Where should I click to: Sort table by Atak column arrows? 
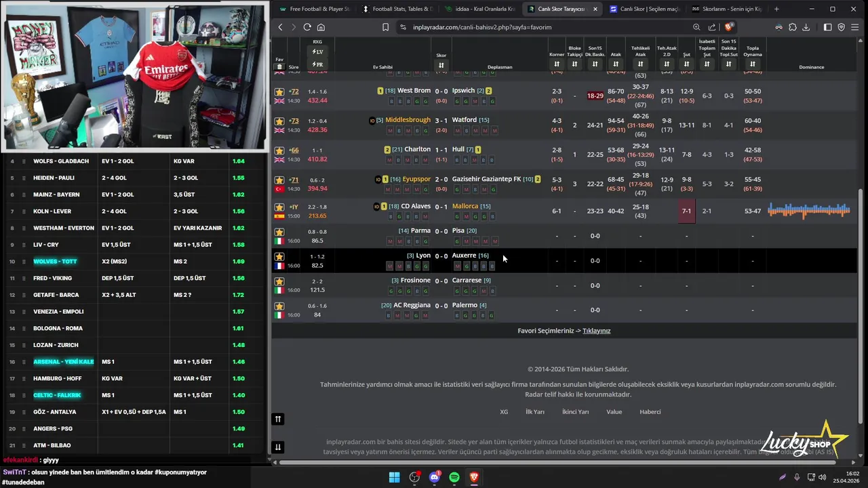point(616,64)
